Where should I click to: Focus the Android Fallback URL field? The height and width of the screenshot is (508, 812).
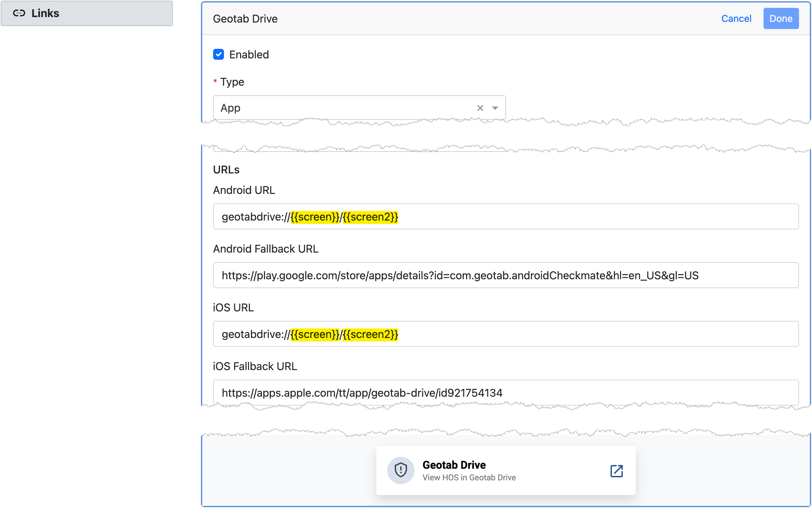point(505,276)
